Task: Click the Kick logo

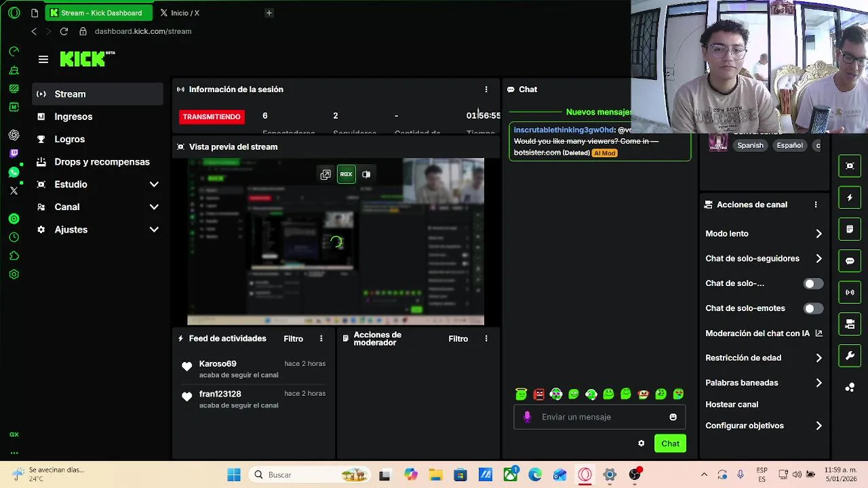Action: pos(87,59)
